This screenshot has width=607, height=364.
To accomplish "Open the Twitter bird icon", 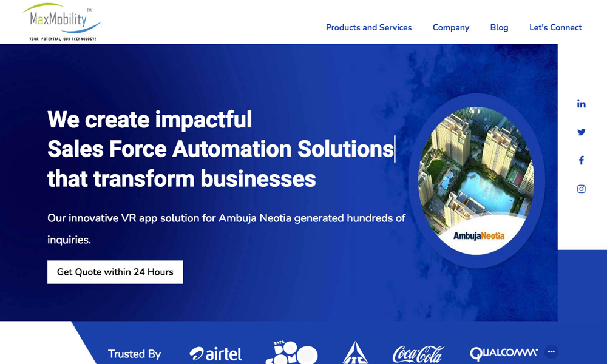I will coord(581,132).
